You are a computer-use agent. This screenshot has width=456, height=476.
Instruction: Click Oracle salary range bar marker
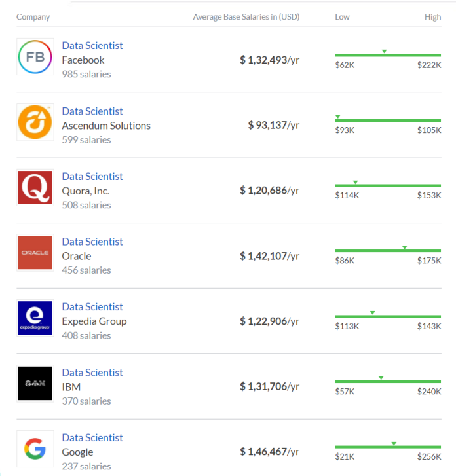[404, 247]
